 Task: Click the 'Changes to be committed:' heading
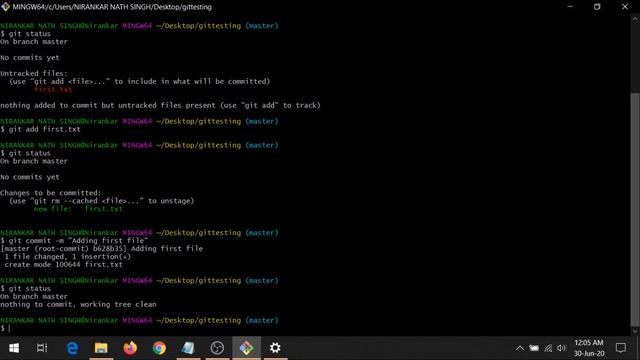(51, 193)
